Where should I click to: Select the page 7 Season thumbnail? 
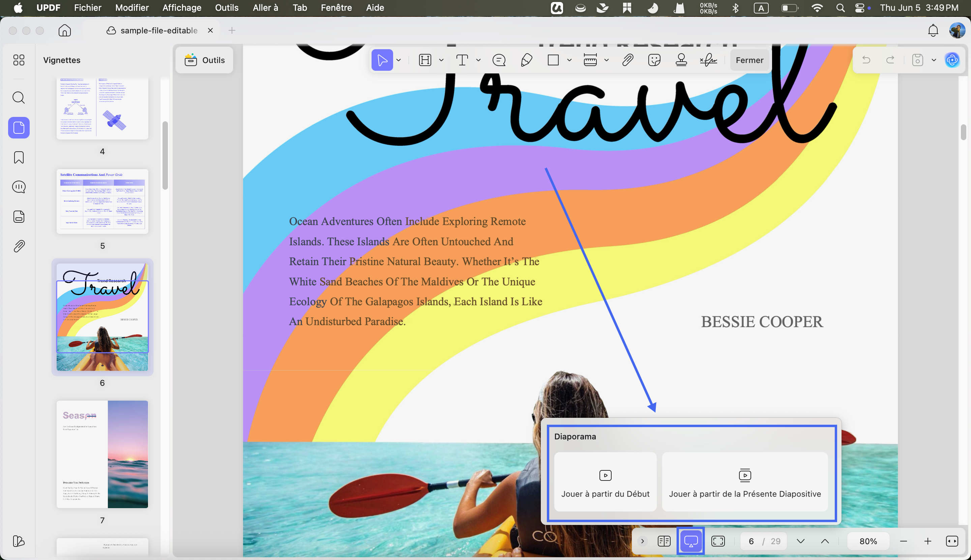pyautogui.click(x=102, y=454)
